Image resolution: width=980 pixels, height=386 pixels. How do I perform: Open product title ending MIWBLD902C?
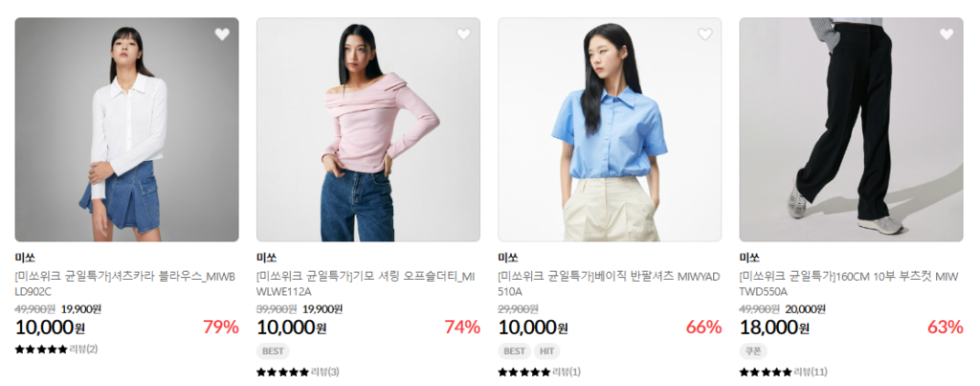[x=125, y=284]
